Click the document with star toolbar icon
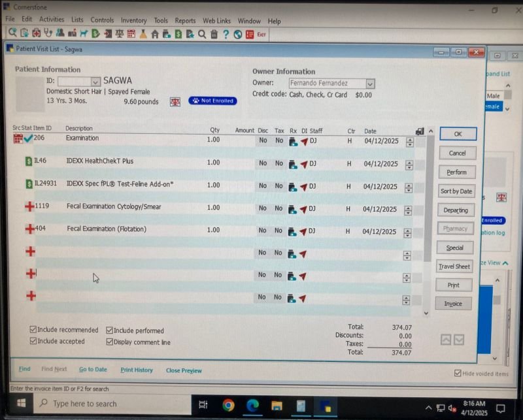This screenshot has width=523, height=420. [x=190, y=34]
